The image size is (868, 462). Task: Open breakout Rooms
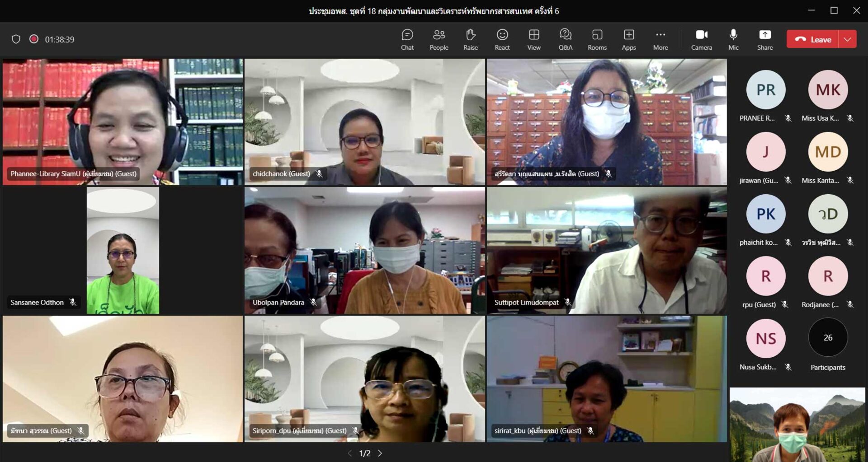click(x=597, y=39)
